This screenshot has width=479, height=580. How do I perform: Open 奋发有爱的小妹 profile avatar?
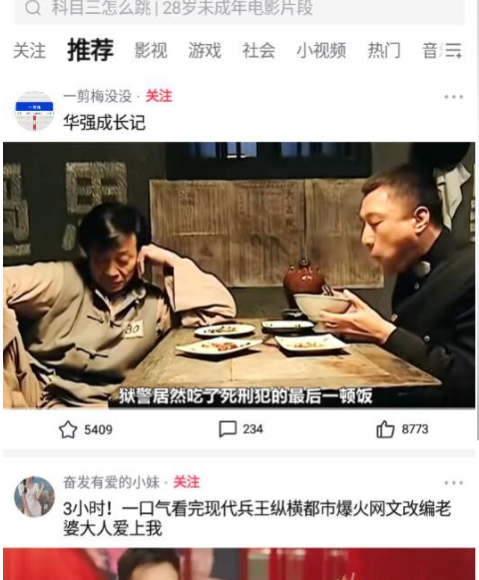[34, 496]
